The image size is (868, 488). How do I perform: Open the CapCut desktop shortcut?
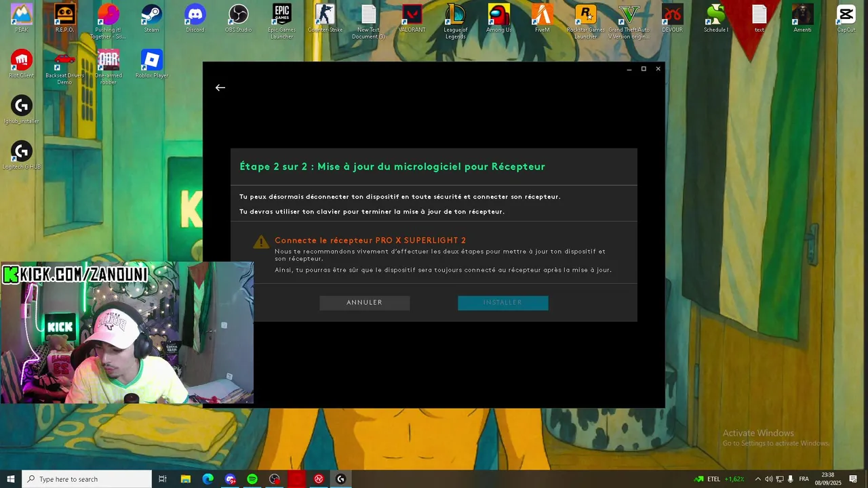[x=846, y=18]
